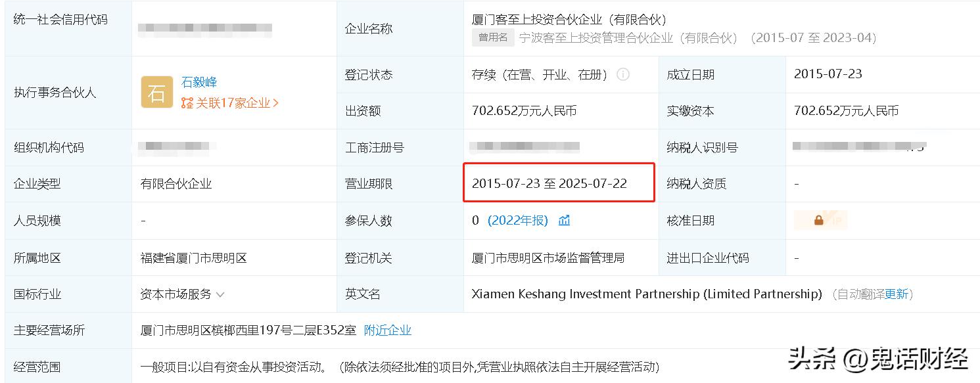Open 石毅峰 partner profile link
Screen dimensions: 980x383
point(198,82)
